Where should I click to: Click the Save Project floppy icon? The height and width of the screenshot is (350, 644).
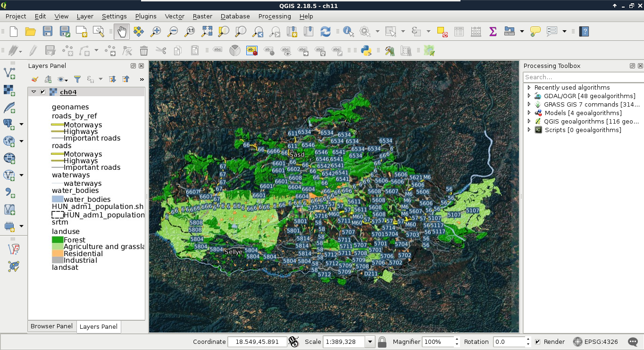[x=48, y=32]
